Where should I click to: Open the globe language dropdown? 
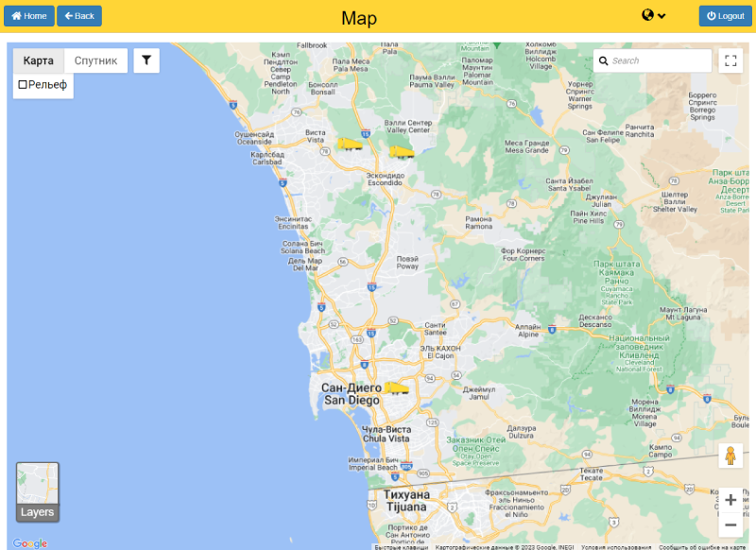point(653,15)
